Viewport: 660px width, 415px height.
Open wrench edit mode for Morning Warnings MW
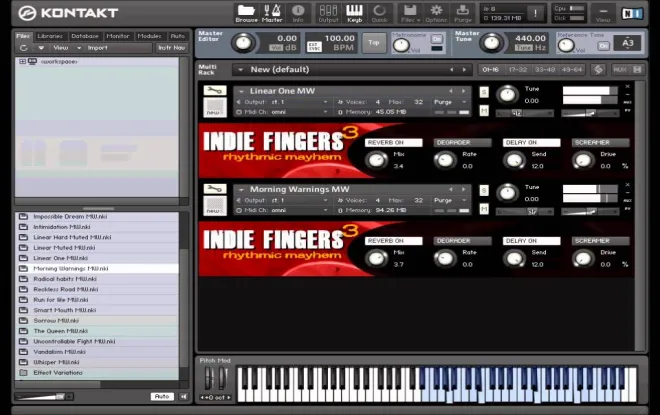215,189
